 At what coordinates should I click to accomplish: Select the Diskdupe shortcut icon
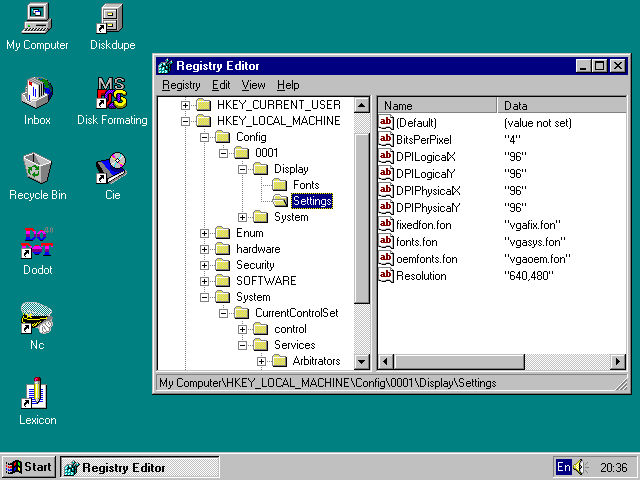tap(112, 18)
